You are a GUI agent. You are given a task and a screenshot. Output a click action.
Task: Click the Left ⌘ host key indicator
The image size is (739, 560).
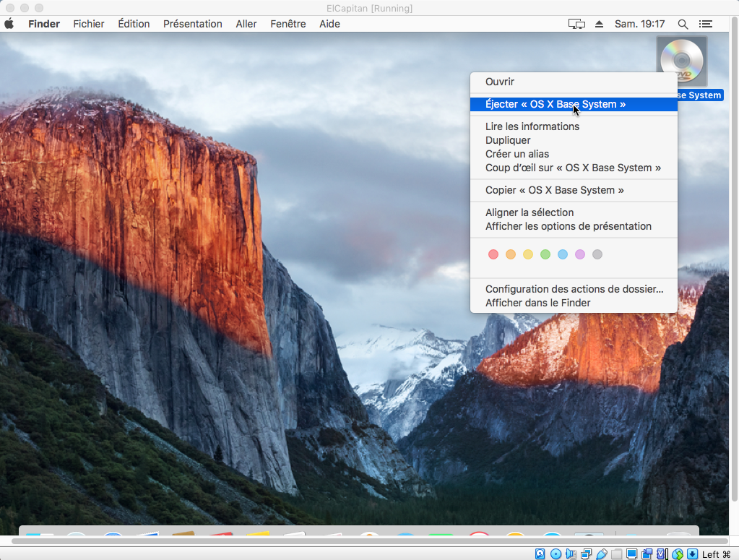(717, 554)
